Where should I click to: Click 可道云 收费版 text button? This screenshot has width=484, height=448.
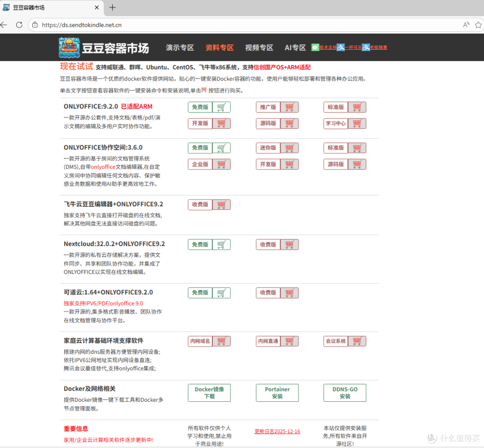click(x=268, y=293)
